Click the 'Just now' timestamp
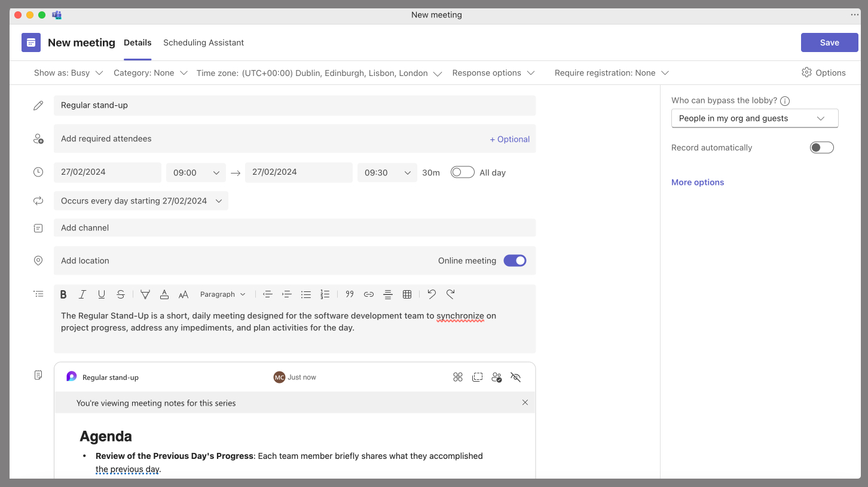The image size is (868, 487). click(x=302, y=378)
